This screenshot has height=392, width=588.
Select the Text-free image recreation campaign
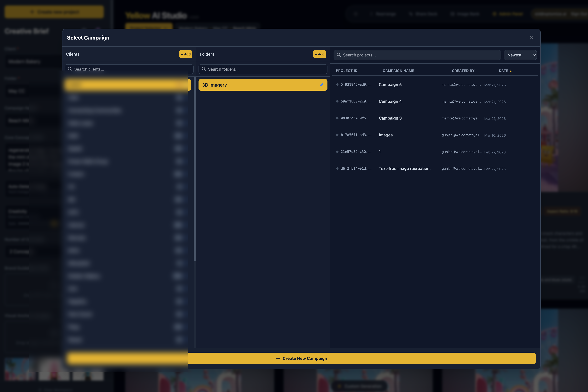[405, 168]
